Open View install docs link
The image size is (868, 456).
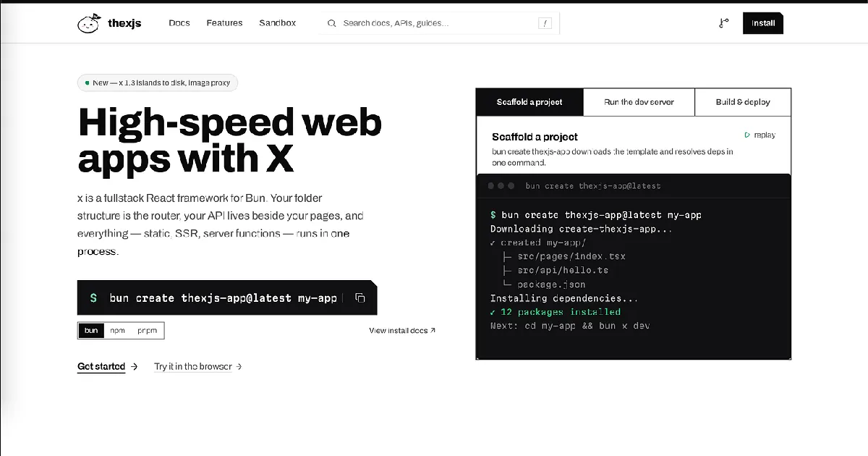click(x=402, y=331)
